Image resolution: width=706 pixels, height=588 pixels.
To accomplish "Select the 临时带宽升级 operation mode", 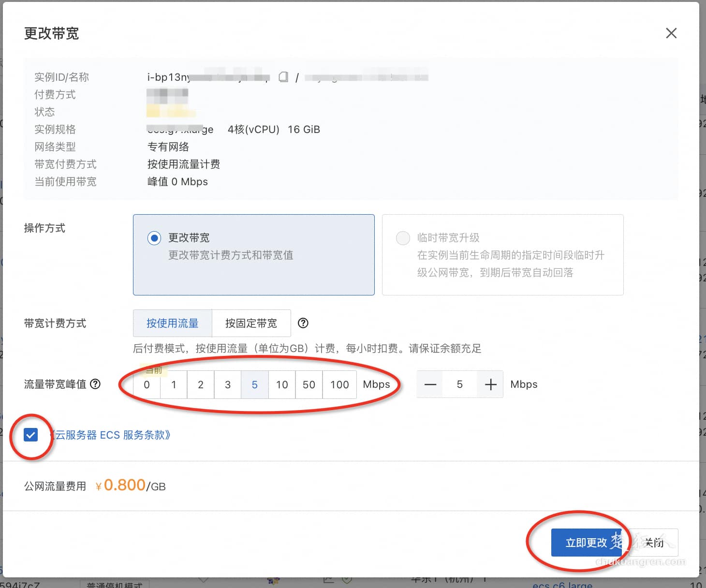I will pos(403,238).
